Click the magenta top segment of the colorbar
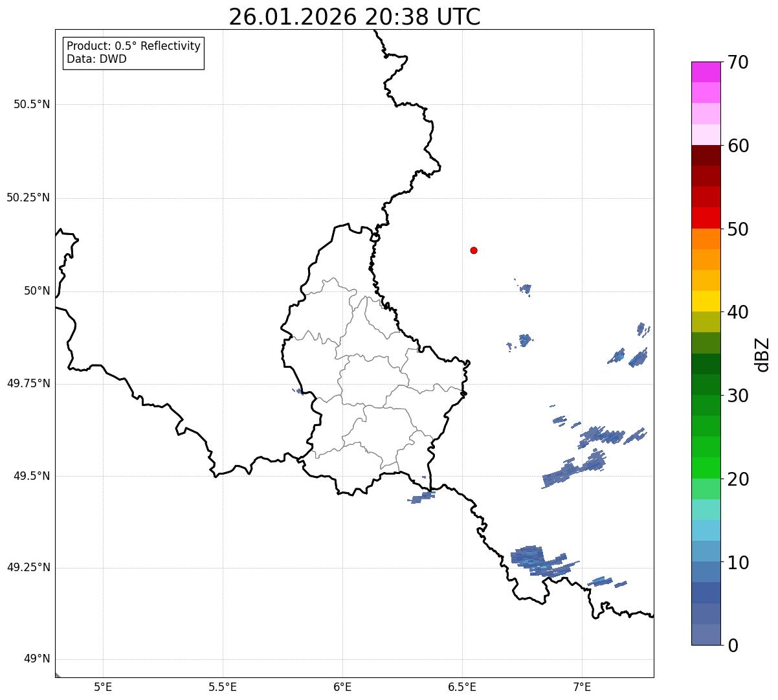The image size is (778, 700). pyautogui.click(x=706, y=72)
